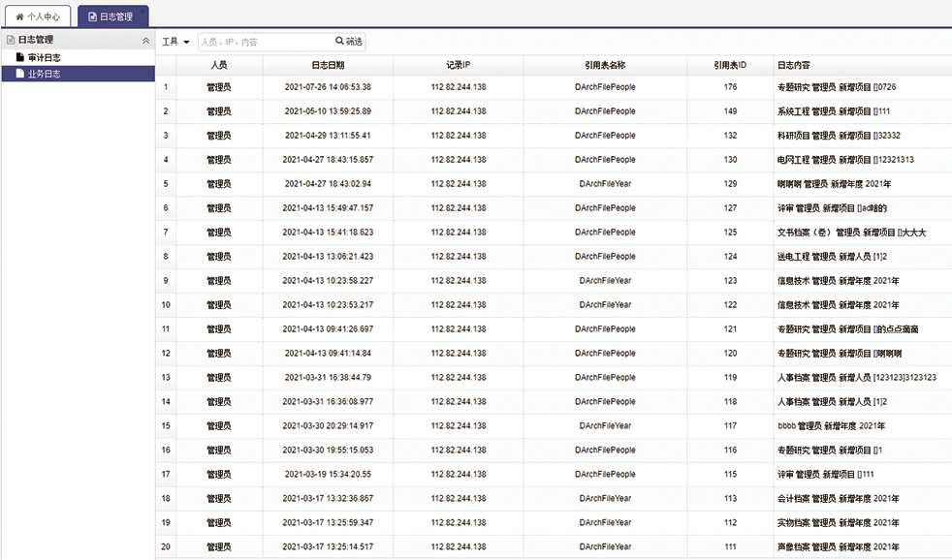Click the 日志管理 sidebar panel header icon
This screenshot has width=952, height=560.
11,40
